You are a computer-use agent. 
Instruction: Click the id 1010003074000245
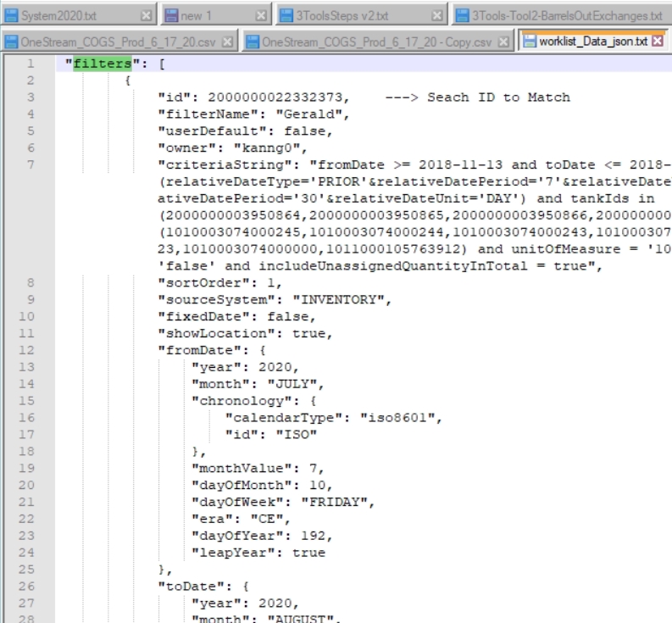(234, 232)
